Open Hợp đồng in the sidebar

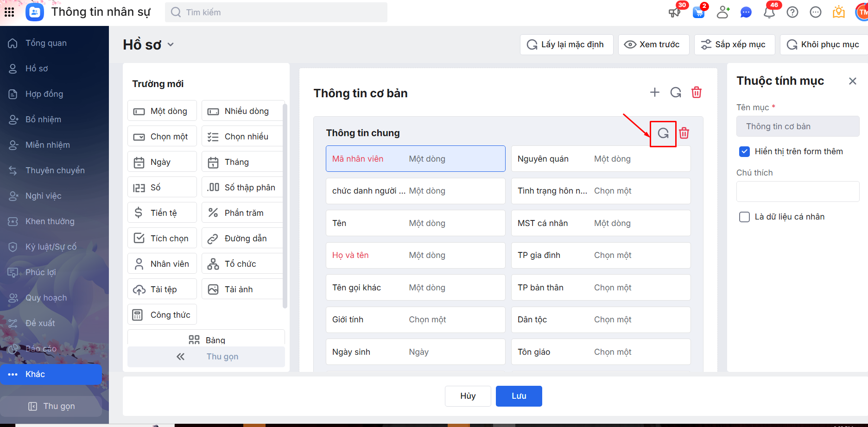51,94
